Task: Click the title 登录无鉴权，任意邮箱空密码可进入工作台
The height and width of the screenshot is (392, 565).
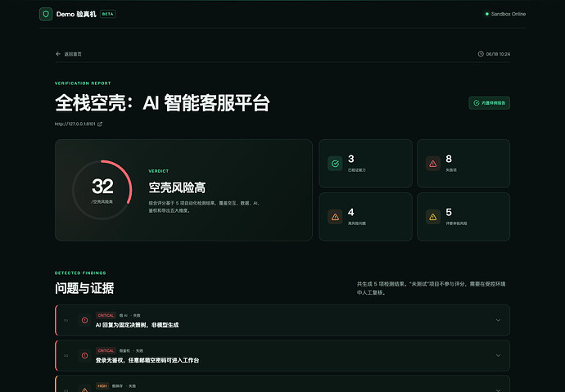Action: [x=147, y=360]
